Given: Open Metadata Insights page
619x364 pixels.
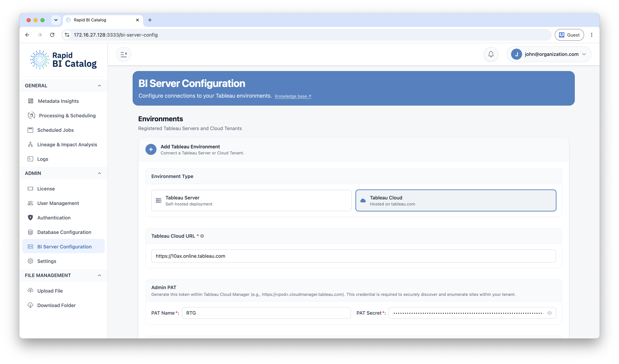Looking at the screenshot, I should tap(63, 101).
